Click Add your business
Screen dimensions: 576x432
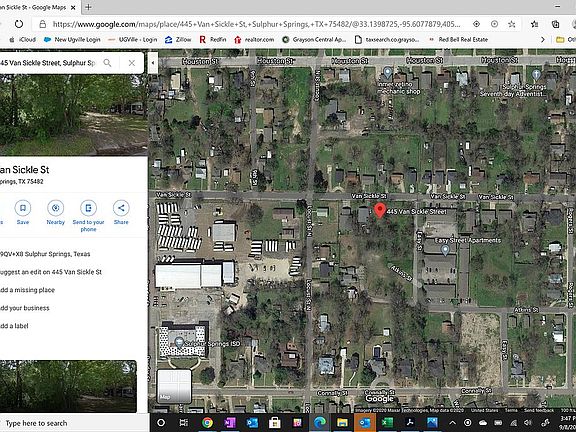click(x=25, y=308)
